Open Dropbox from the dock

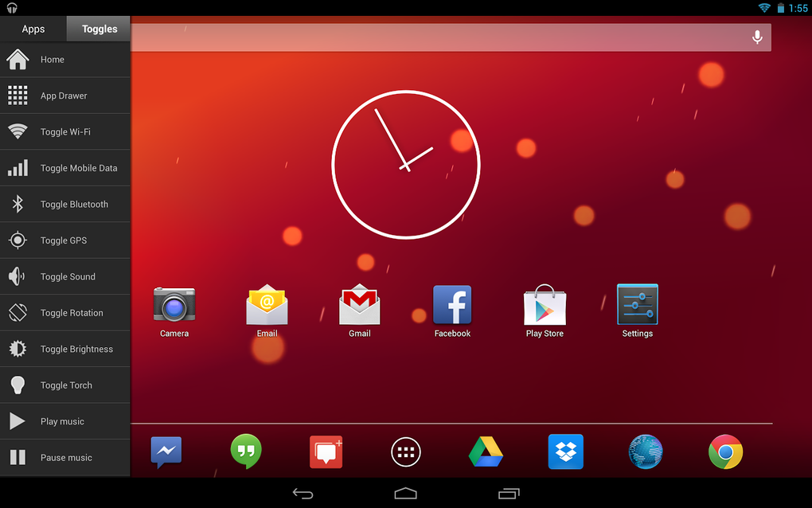565,451
